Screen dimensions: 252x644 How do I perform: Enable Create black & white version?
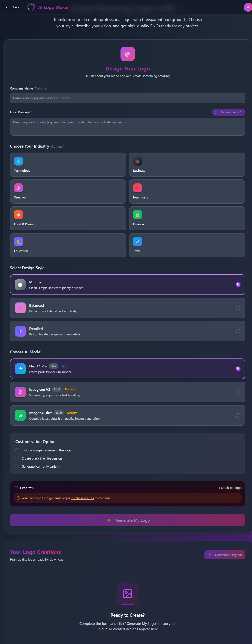(x=17, y=458)
